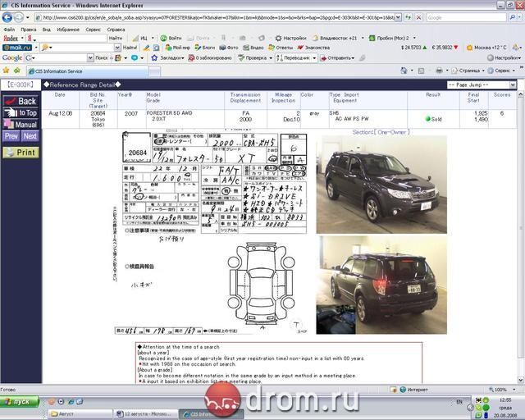Viewport: 525px width, 420px height.
Task: Click Найти button on Yandex toolbar
Action: click(x=116, y=38)
